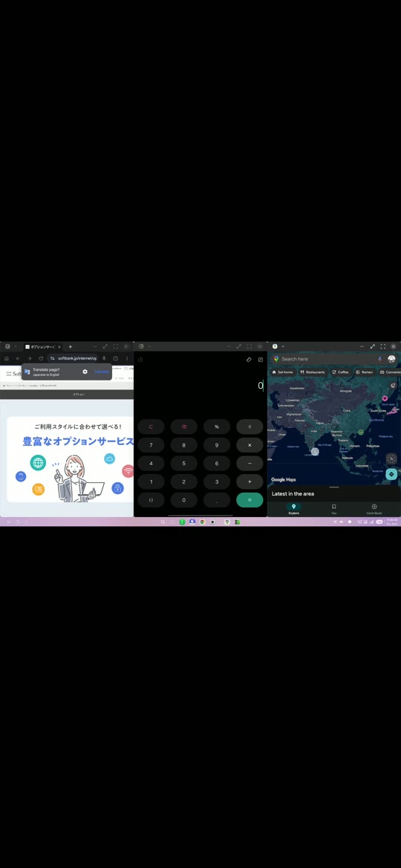Open the SoftBank hamburger menu
Screen dimensions: 401x868
click(8, 374)
